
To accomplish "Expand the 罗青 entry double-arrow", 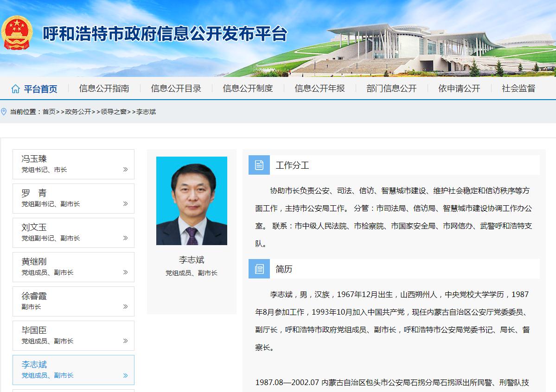I will (x=125, y=204).
